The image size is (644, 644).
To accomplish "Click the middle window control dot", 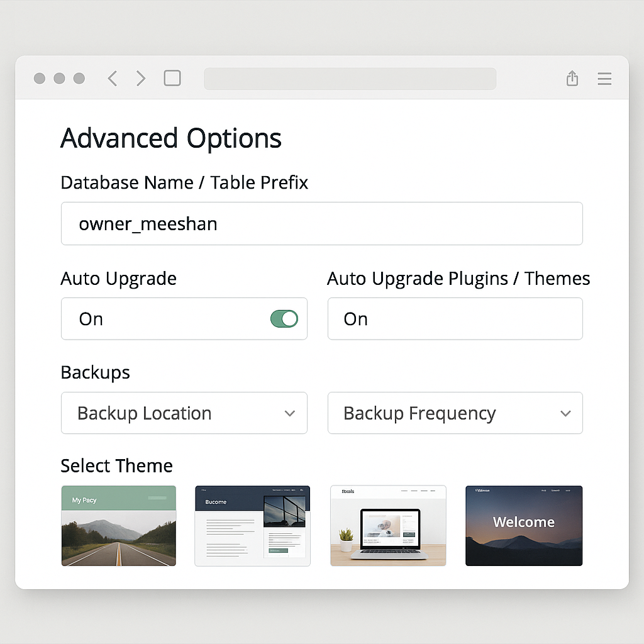I will coord(59,78).
